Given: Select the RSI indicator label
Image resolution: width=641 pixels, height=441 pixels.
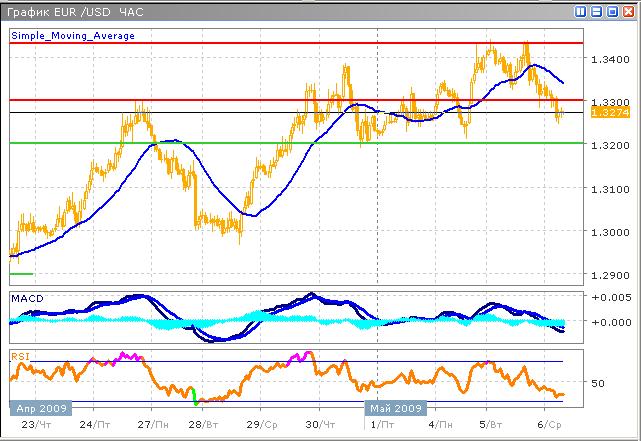Looking at the screenshot, I should point(20,354).
